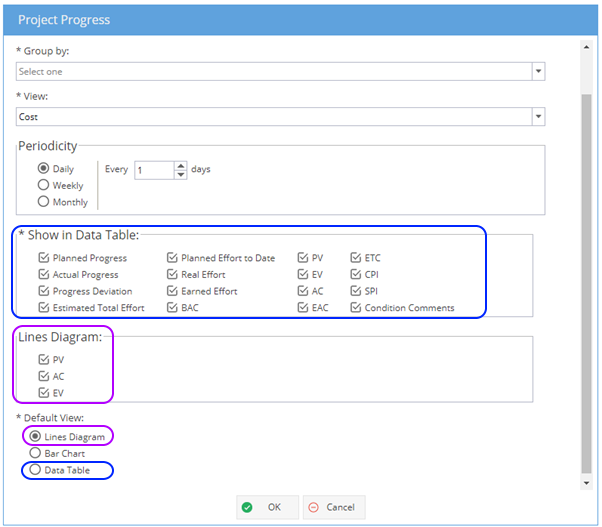
Task: Select Bar Chart as default view
Action: (x=35, y=453)
